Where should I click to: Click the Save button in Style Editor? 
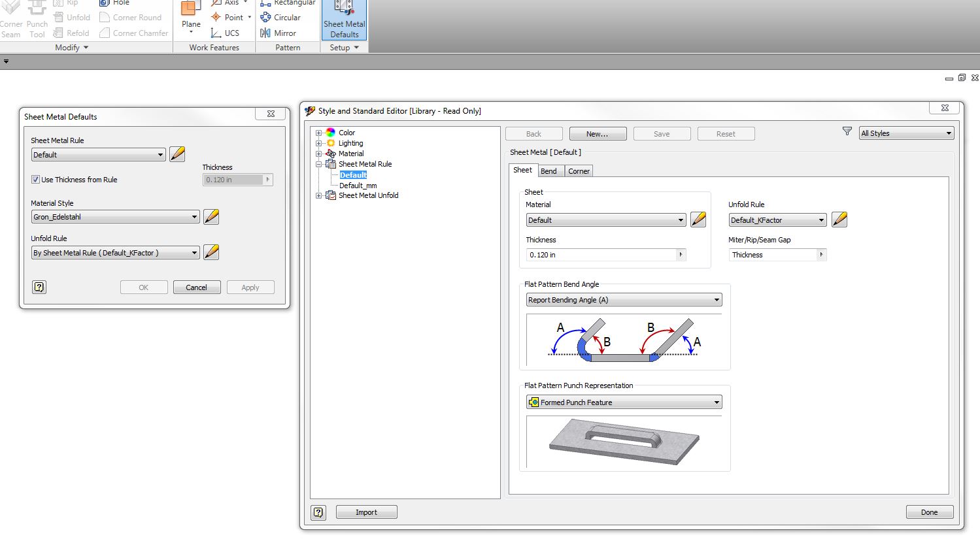tap(662, 134)
